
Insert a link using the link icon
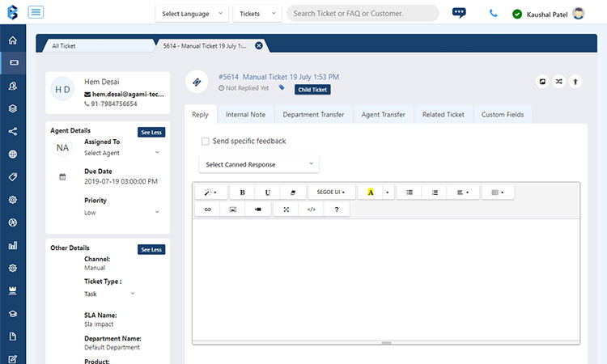click(207, 210)
